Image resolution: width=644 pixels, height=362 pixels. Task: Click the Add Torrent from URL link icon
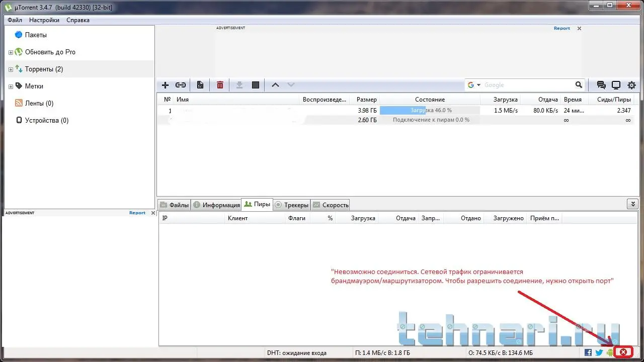click(x=180, y=85)
